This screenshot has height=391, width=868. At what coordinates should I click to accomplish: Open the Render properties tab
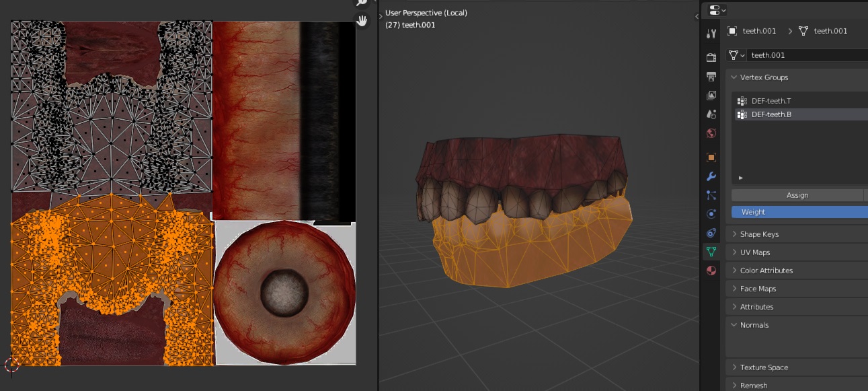(x=711, y=57)
